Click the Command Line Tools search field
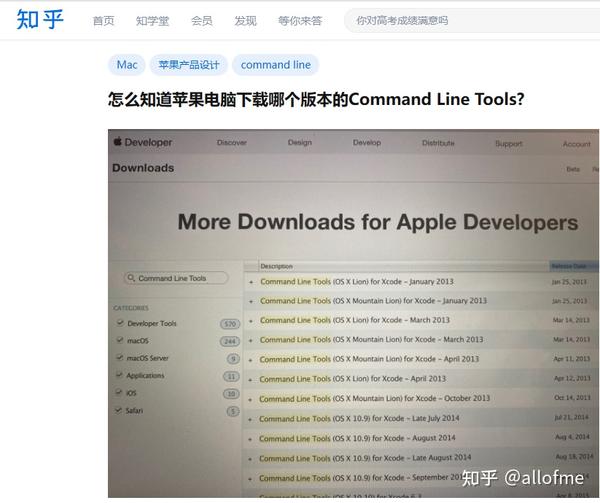The width and height of the screenshot is (600, 503). tap(176, 278)
